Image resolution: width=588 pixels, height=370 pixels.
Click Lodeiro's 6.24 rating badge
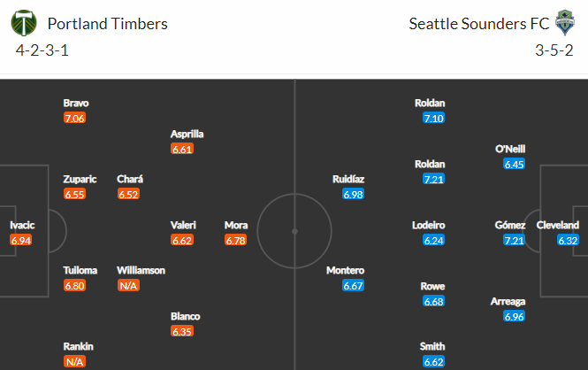434,240
